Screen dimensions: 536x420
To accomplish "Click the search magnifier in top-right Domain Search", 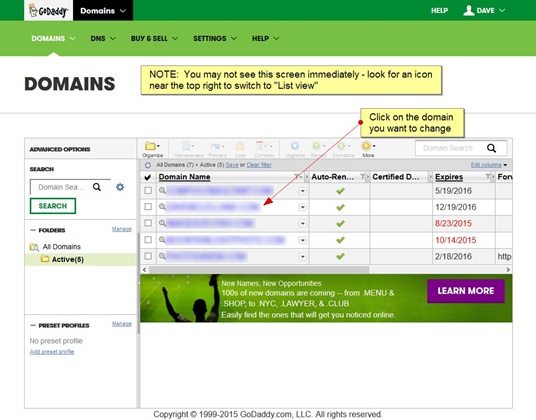I will point(491,148).
